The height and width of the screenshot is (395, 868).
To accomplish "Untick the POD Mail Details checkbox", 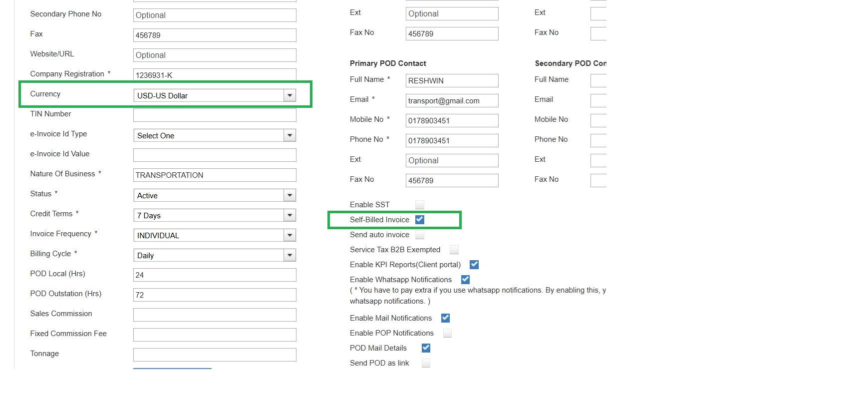I will coord(426,348).
